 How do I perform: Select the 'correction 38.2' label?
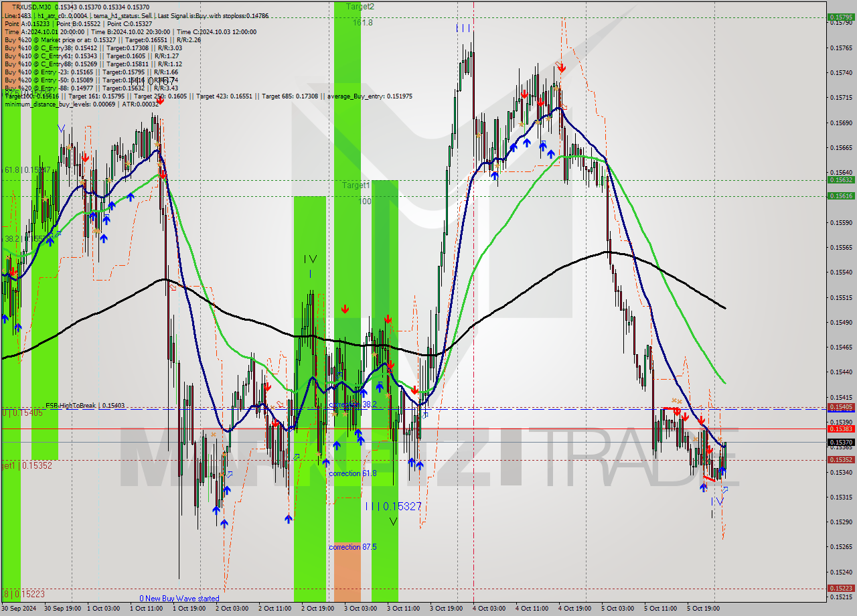[x=353, y=405]
